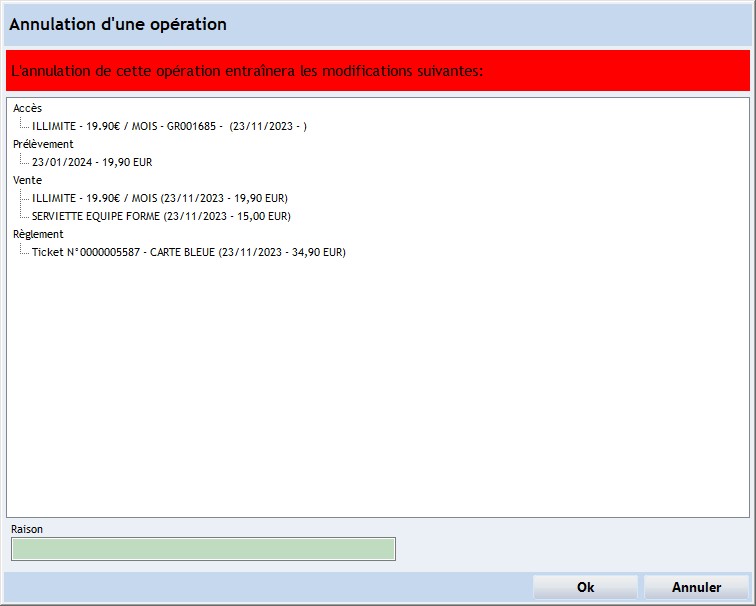This screenshot has height=606, width=756.
Task: Click the Raison label above the field
Action: tap(27, 529)
